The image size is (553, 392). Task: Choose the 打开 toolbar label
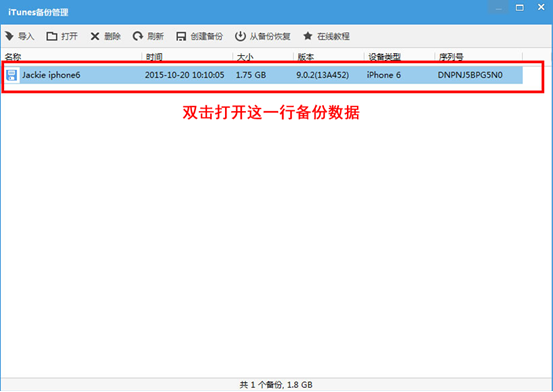(x=69, y=36)
